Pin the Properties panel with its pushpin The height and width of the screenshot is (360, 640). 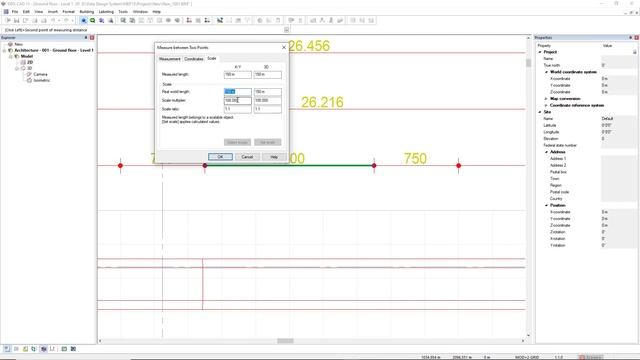pyautogui.click(x=631, y=38)
